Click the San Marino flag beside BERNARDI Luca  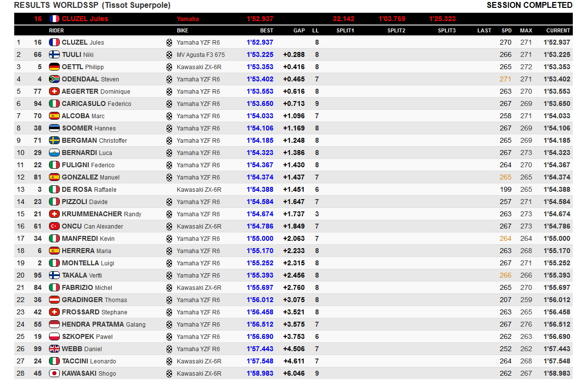pyautogui.click(x=54, y=153)
